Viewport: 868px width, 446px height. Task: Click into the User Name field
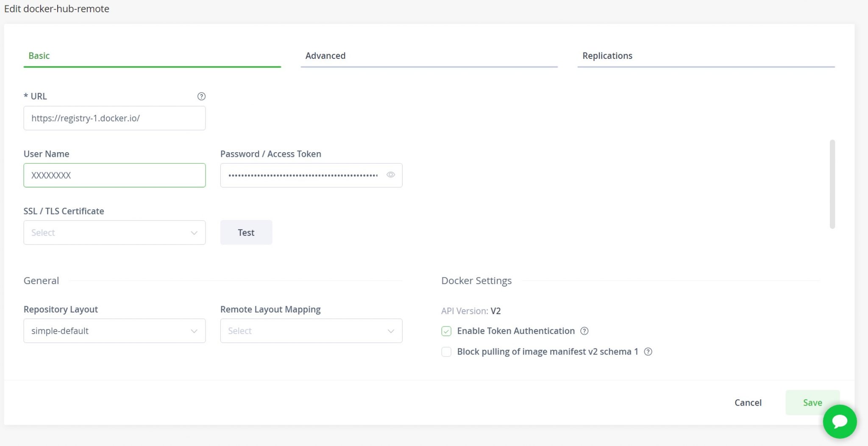pyautogui.click(x=114, y=175)
